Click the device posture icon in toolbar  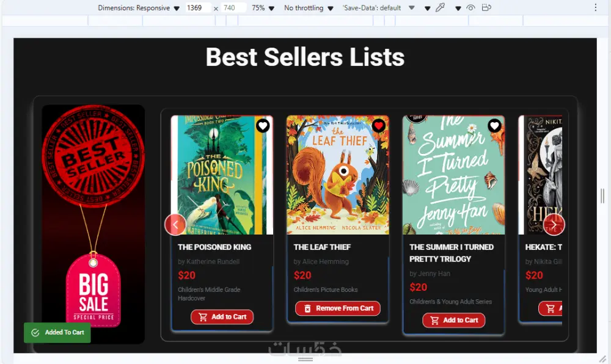coord(486,8)
